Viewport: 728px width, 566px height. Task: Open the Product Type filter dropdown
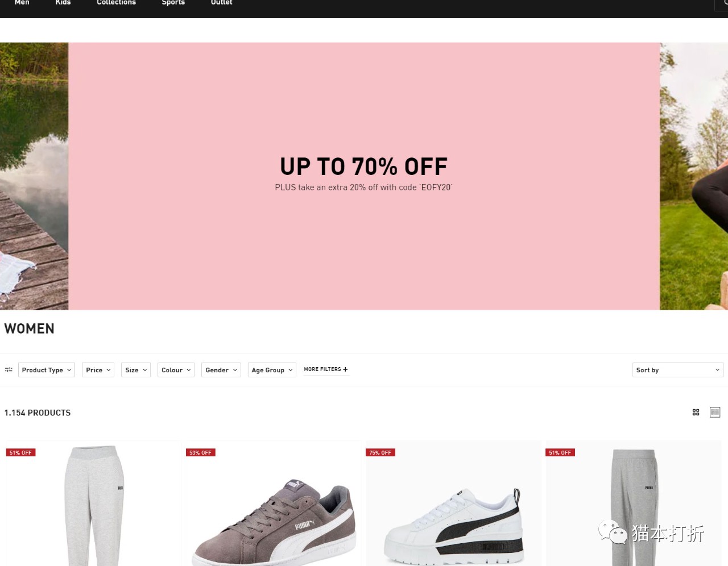[47, 370]
